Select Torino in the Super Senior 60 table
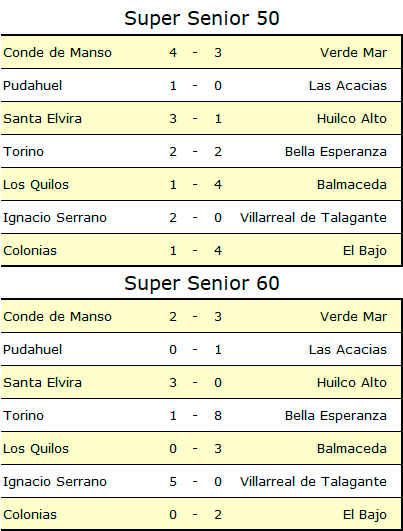This screenshot has width=403, height=531. pos(23,416)
